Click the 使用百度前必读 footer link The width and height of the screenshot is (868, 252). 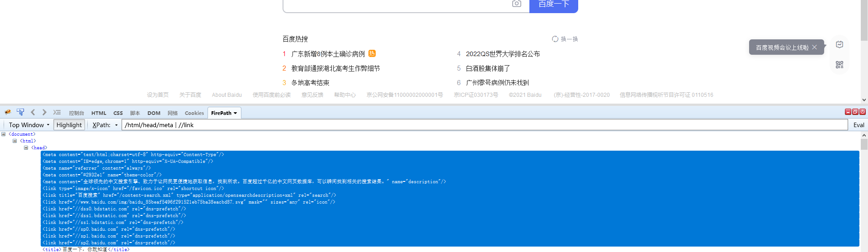coord(272,95)
